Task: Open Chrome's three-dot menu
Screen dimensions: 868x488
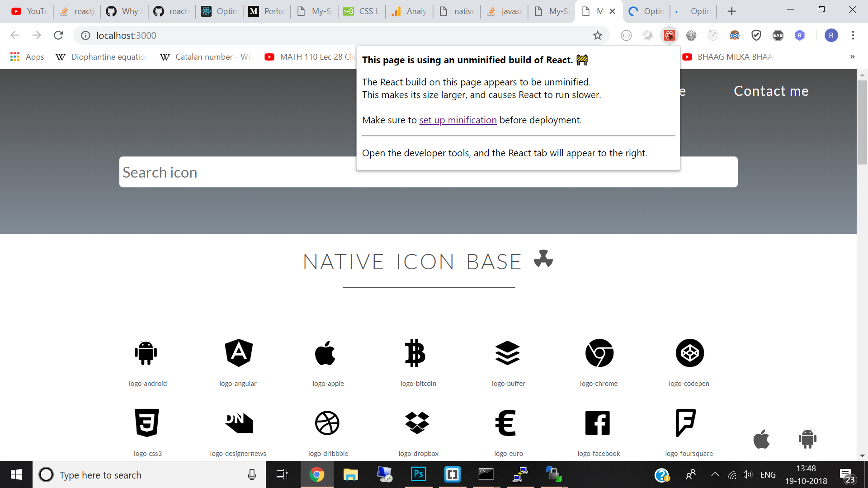Action: coord(854,35)
